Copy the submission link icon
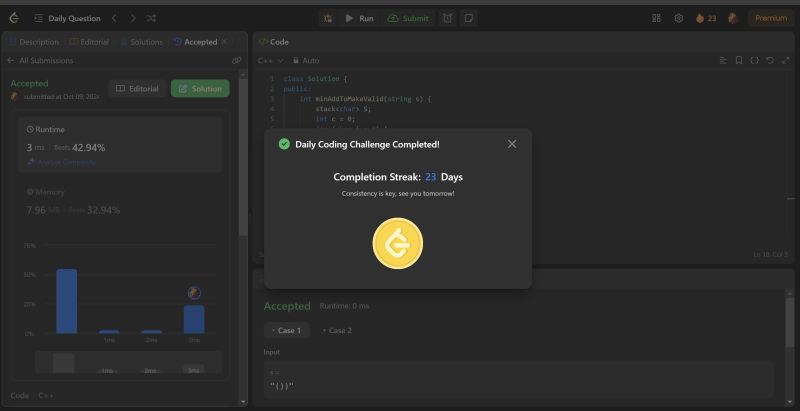Image resolution: width=800 pixels, height=411 pixels. click(x=237, y=61)
